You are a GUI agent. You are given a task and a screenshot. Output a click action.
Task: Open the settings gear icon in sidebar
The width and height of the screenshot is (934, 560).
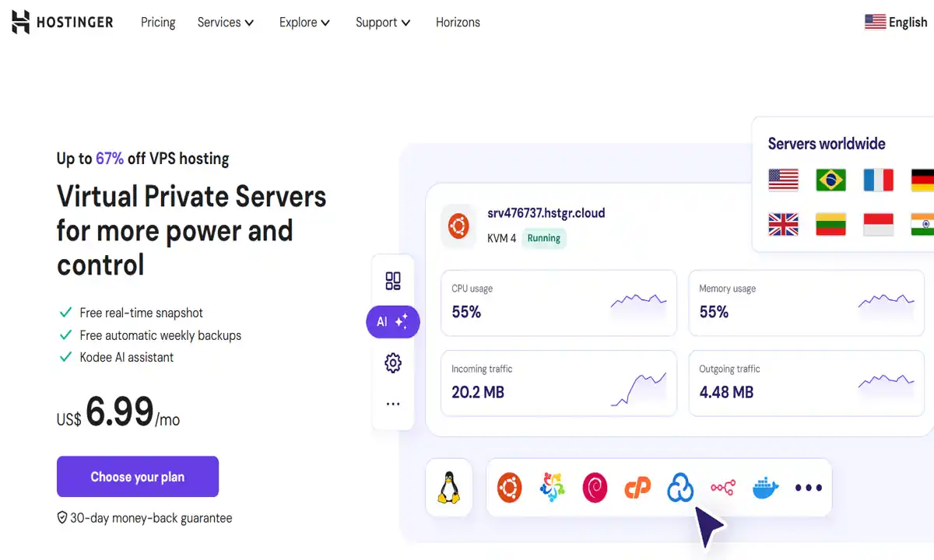coord(393,362)
